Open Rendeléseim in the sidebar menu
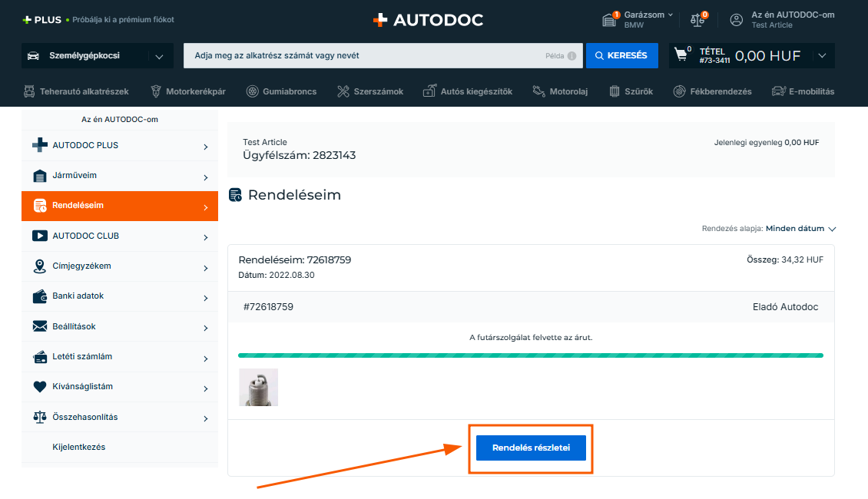 [120, 206]
